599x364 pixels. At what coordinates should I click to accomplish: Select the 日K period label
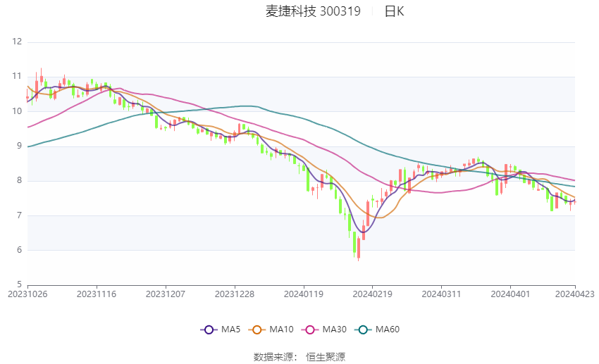394,11
